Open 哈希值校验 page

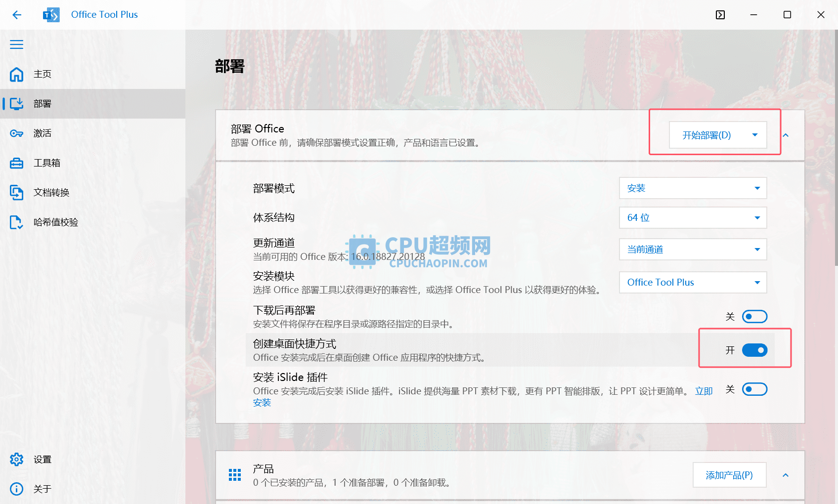click(92, 222)
